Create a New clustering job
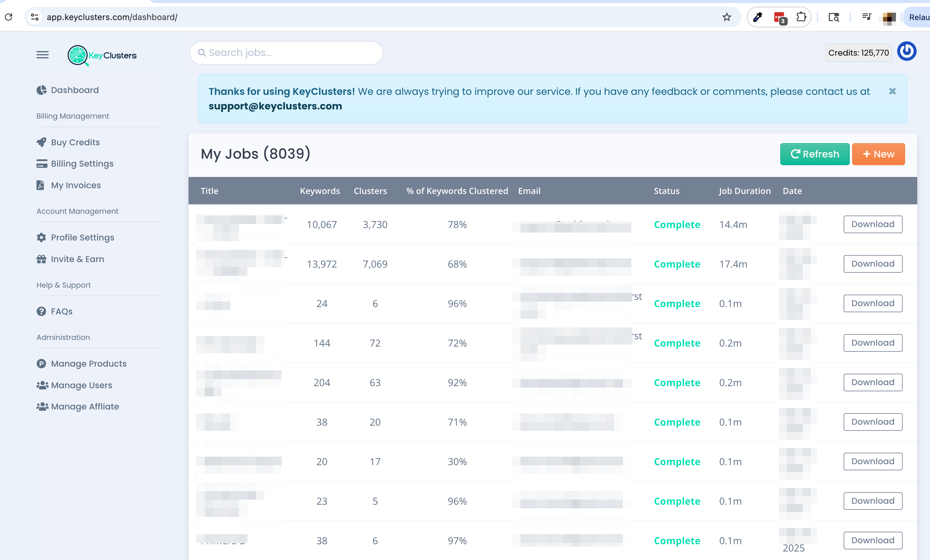This screenshot has height=560, width=930. pos(878,154)
